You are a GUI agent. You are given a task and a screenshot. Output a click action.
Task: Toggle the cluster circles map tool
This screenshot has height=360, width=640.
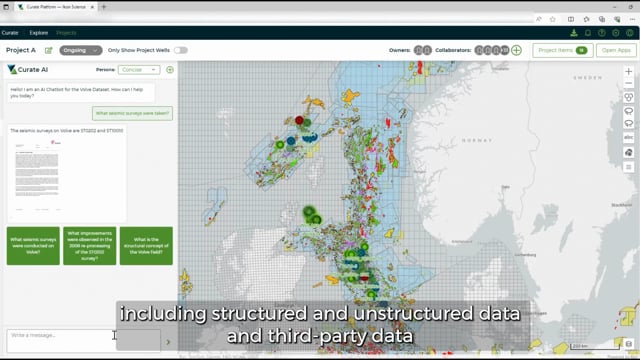tap(629, 98)
